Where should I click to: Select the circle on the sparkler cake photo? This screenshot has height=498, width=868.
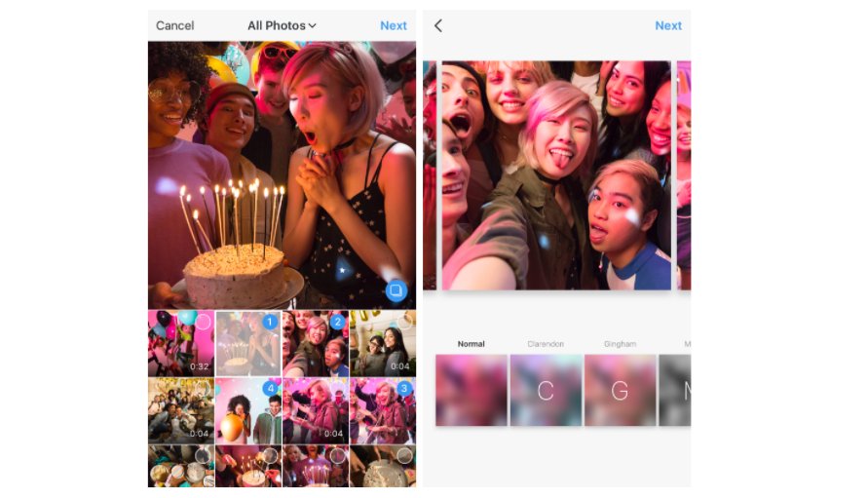[x=270, y=455]
